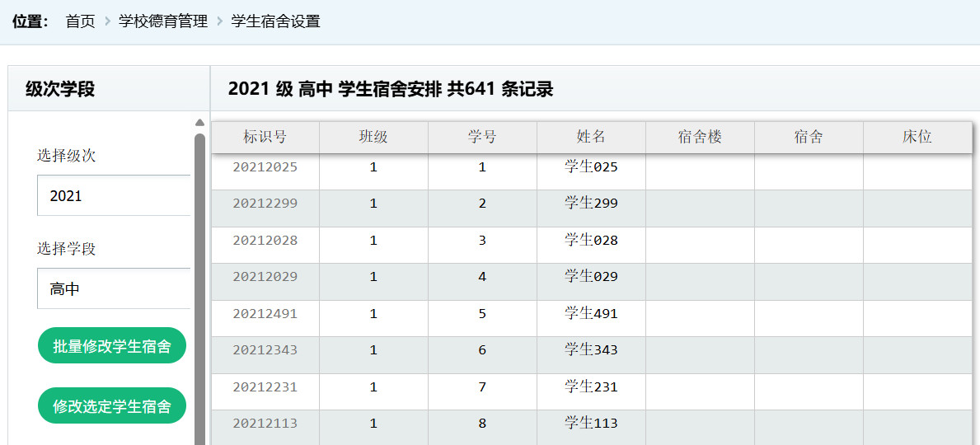Click the left panel vertical scrollbar

[199, 288]
